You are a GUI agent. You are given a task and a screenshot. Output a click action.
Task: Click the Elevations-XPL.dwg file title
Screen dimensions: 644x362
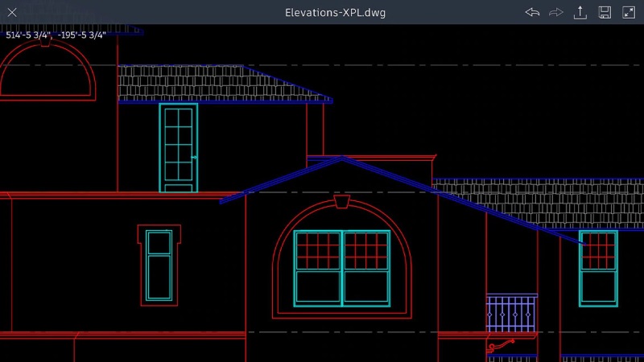pyautogui.click(x=335, y=13)
